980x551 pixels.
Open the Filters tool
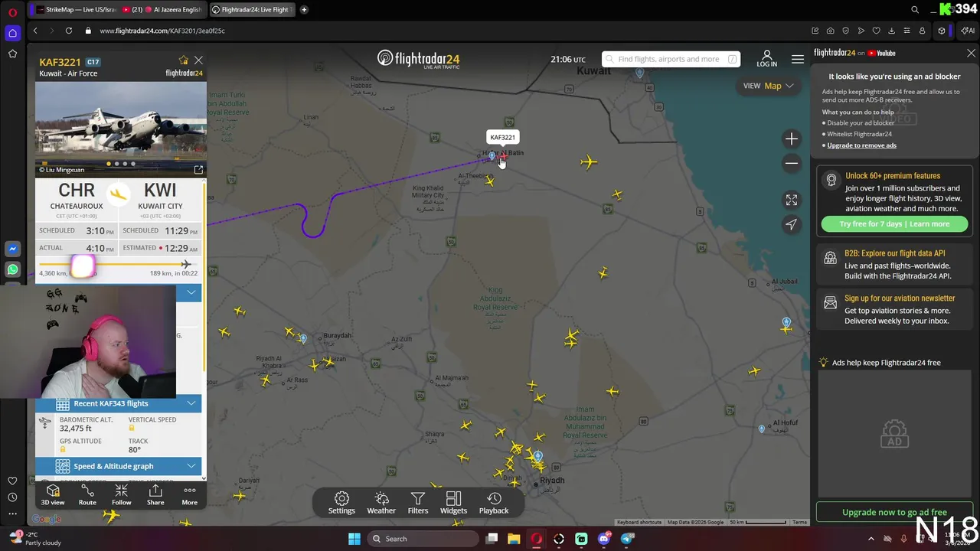point(418,503)
